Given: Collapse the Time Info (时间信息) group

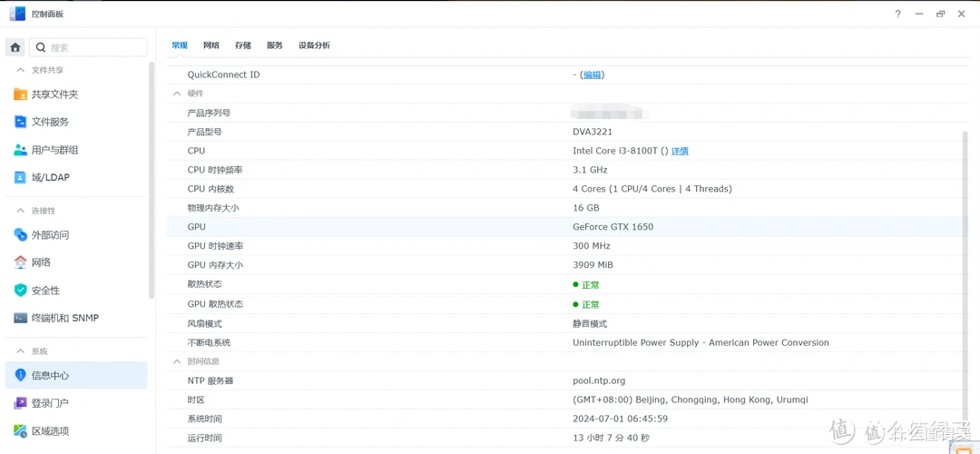Looking at the screenshot, I should click(177, 361).
